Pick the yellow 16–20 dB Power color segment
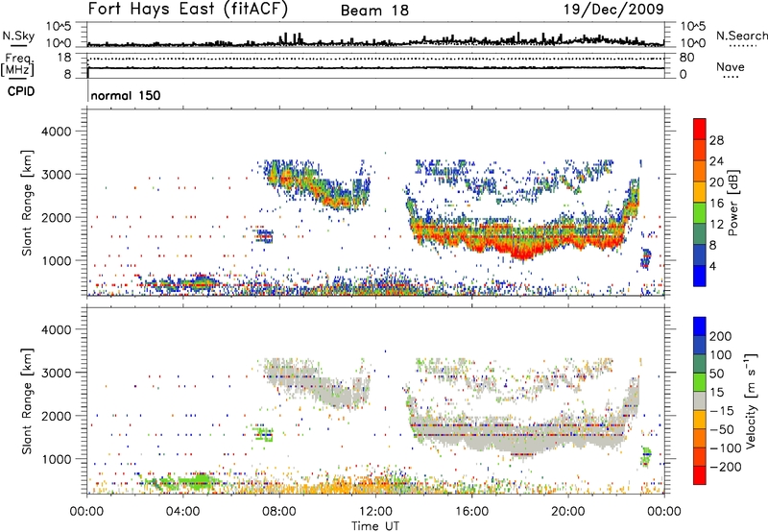The width and height of the screenshot is (768, 532). [700, 192]
